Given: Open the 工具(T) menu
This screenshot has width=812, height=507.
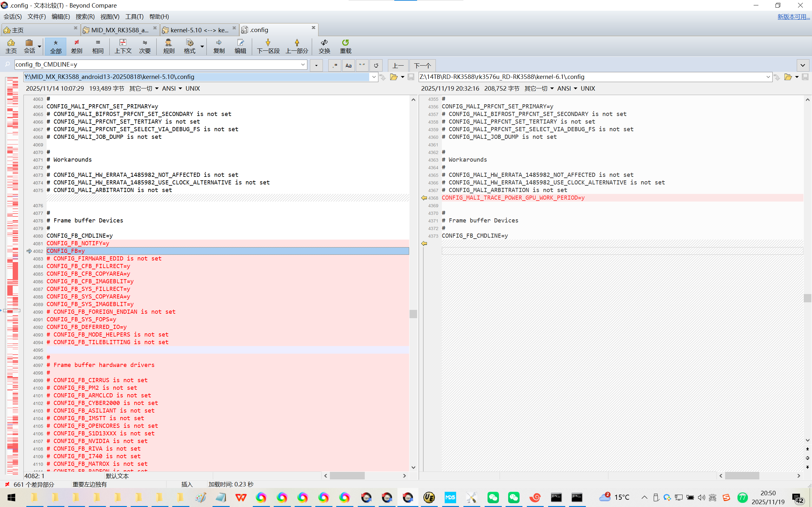Looking at the screenshot, I should pyautogui.click(x=134, y=17).
